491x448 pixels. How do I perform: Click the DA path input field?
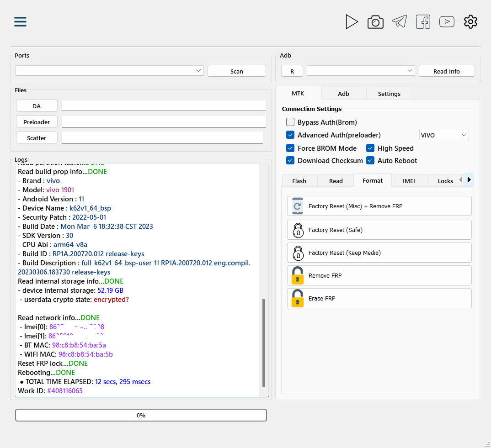coord(164,106)
